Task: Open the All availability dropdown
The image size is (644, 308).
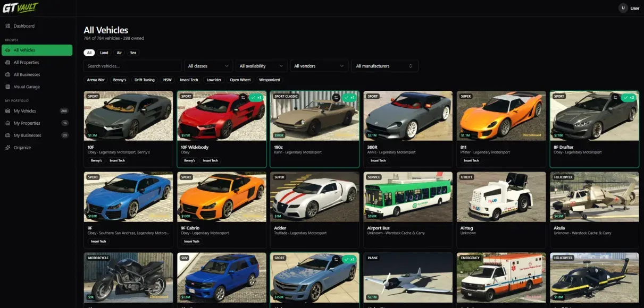Action: point(261,66)
